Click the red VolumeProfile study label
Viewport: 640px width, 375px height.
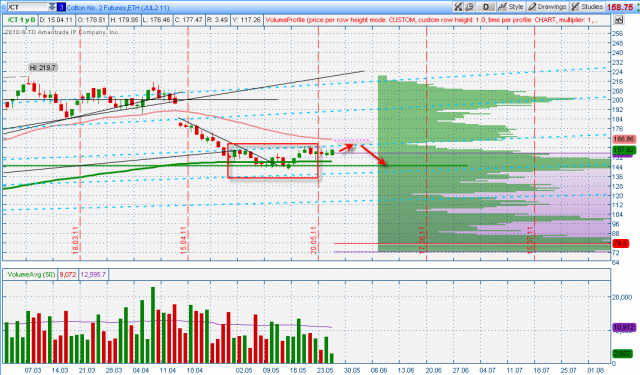431,20
